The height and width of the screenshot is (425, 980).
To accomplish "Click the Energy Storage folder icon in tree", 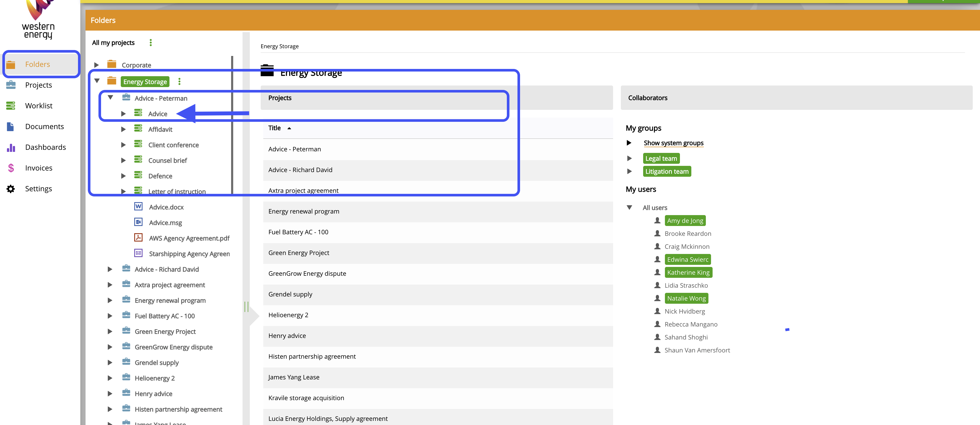I will point(111,81).
